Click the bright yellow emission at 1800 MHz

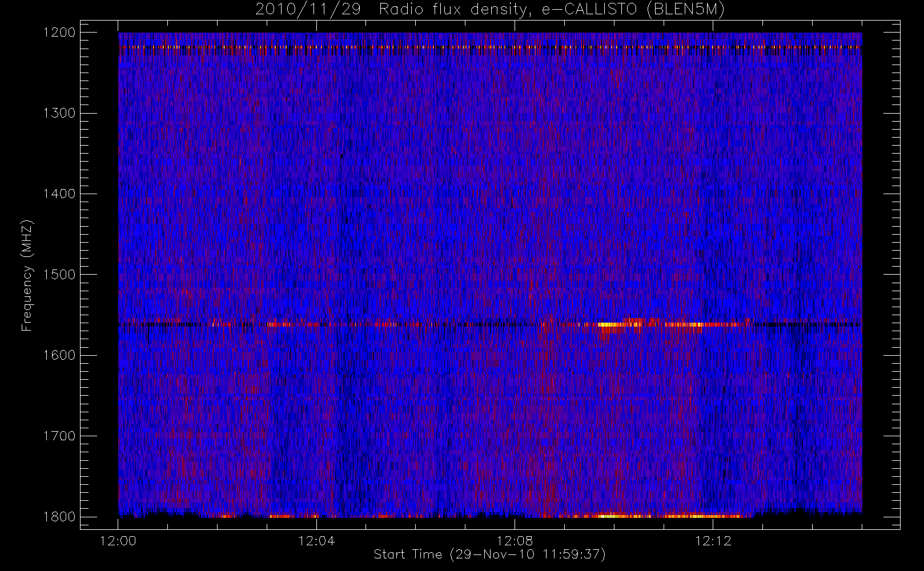620,516
